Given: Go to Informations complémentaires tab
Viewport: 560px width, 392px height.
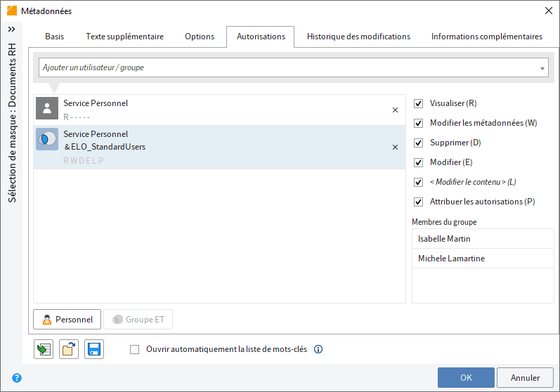Looking at the screenshot, I should click(x=487, y=37).
